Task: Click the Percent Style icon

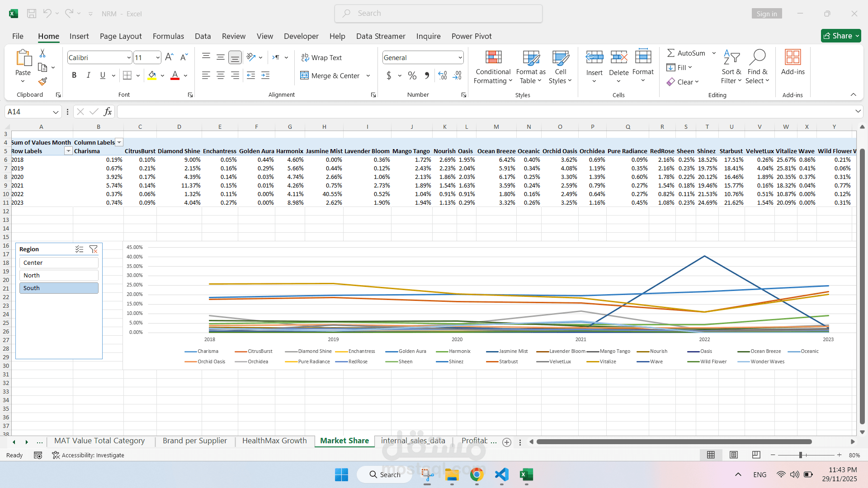Action: pyautogui.click(x=412, y=75)
